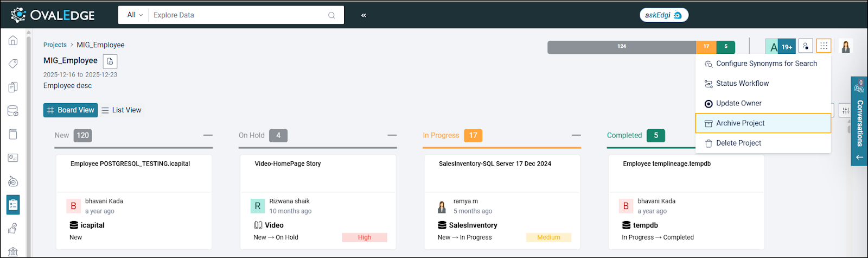
Task: Click the Projects breadcrumb link
Action: (x=55, y=45)
